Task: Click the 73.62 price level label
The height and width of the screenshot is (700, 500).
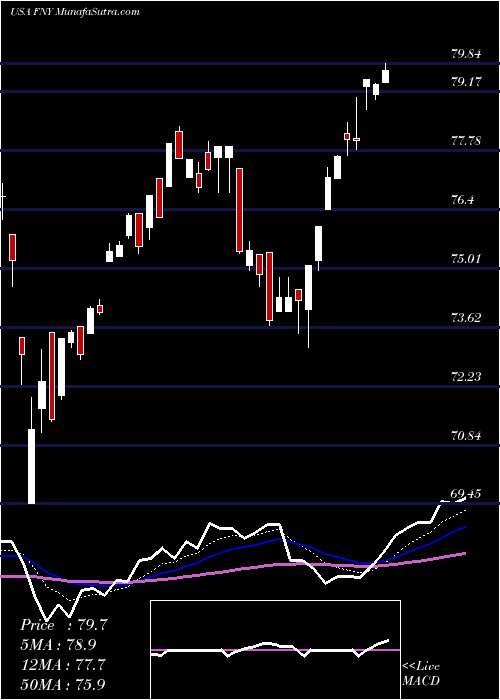Action: click(466, 318)
